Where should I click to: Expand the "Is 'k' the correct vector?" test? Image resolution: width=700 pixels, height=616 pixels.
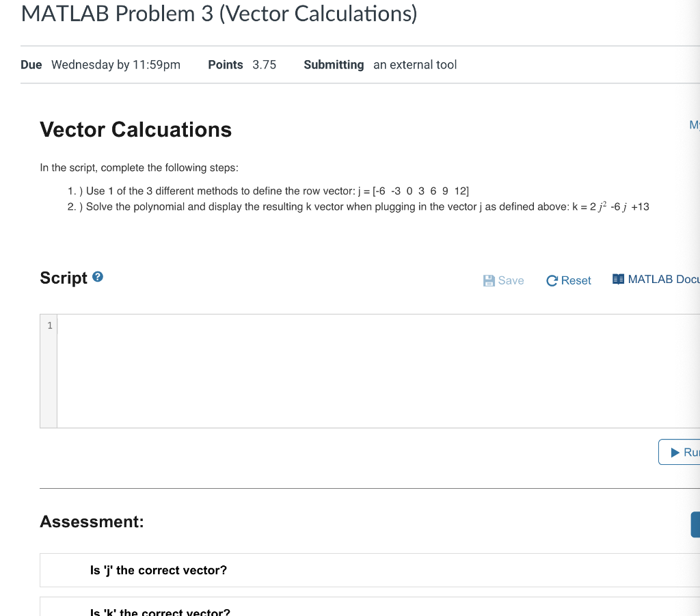pyautogui.click(x=370, y=607)
